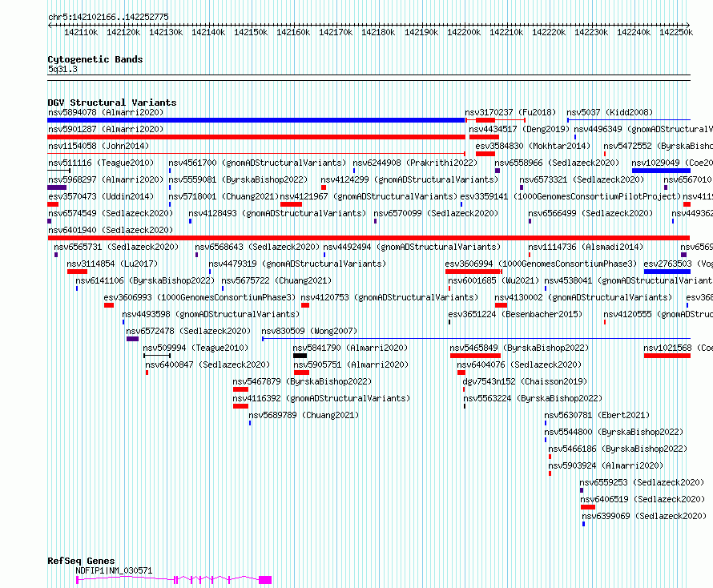Open nsv6401940 (Sedlazeck2020) variant
713x588 pixels.
(x=111, y=230)
